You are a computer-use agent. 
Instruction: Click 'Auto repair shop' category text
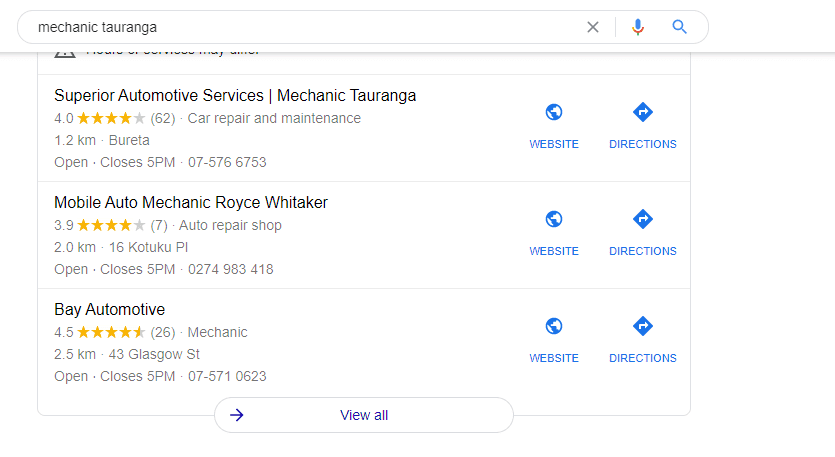pyautogui.click(x=230, y=225)
